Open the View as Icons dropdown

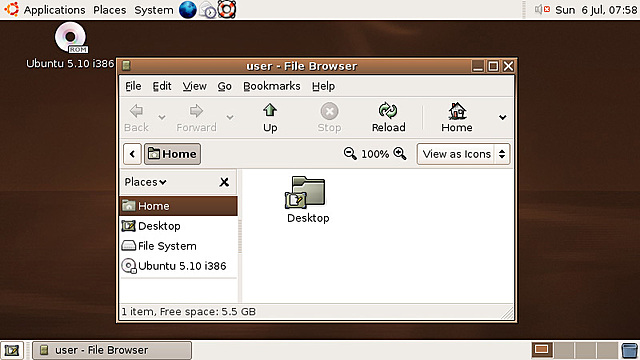click(x=463, y=154)
